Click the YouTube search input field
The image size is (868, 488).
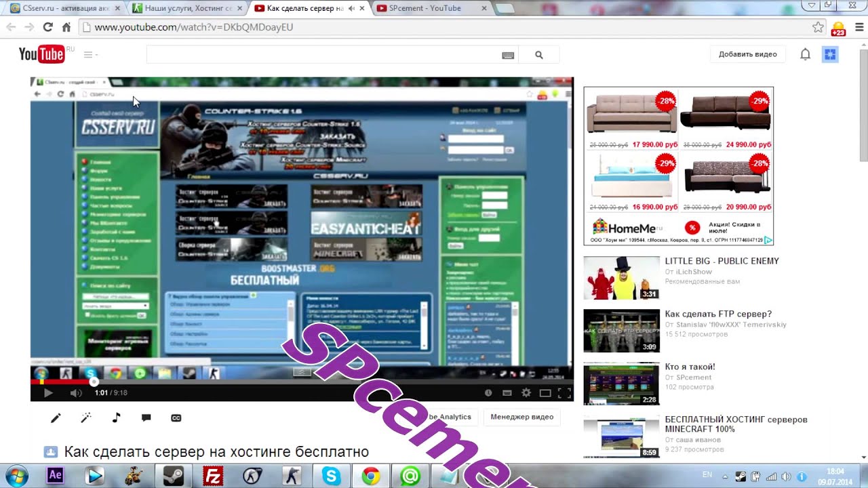coord(323,55)
